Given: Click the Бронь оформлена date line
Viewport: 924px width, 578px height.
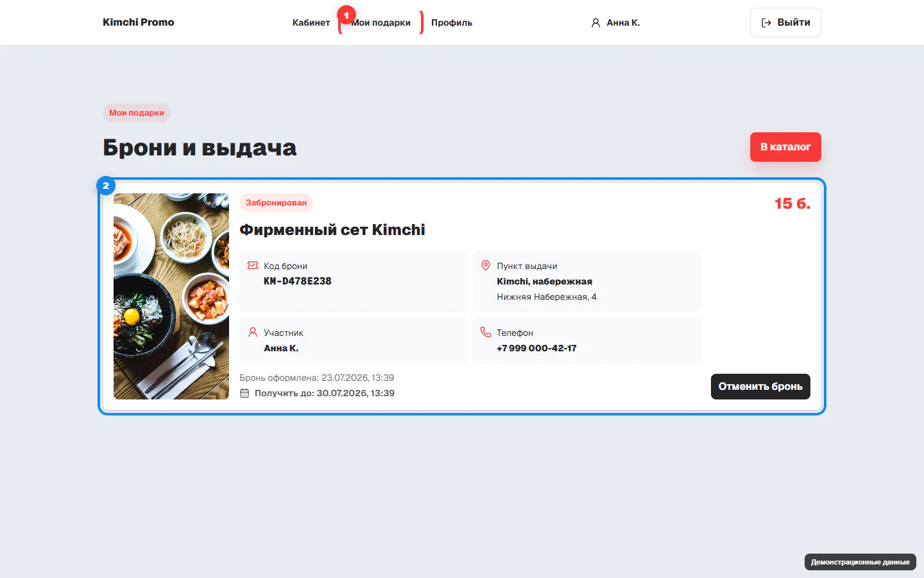Looking at the screenshot, I should [317, 378].
